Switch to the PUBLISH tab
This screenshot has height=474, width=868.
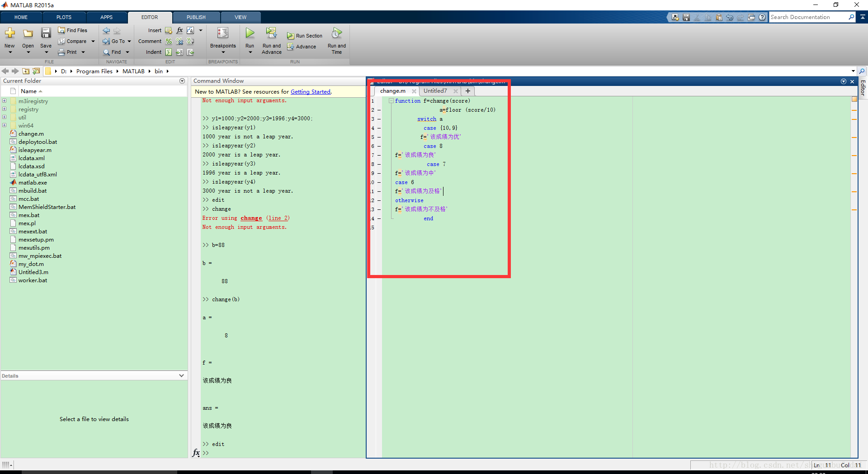196,17
